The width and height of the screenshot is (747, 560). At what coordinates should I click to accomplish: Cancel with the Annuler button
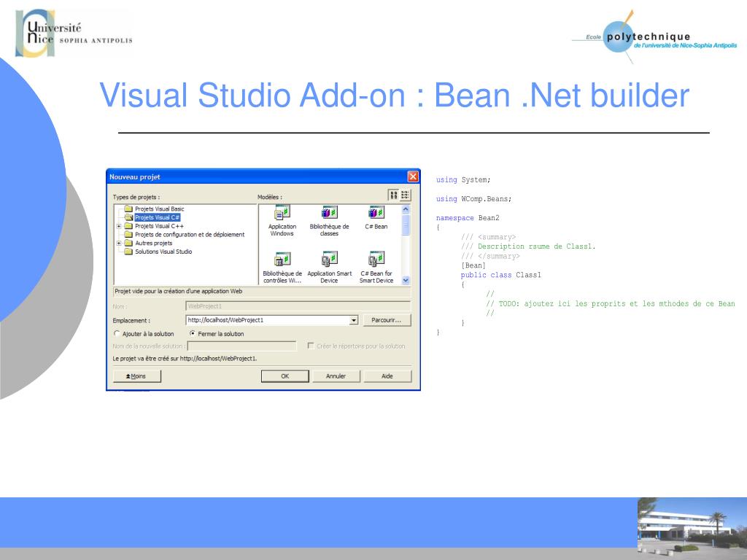click(336, 376)
